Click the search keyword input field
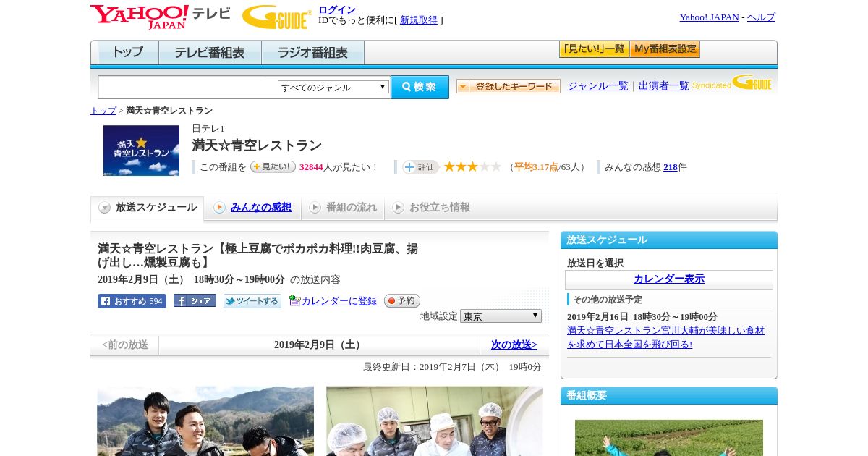The image size is (868, 456). tap(187, 87)
